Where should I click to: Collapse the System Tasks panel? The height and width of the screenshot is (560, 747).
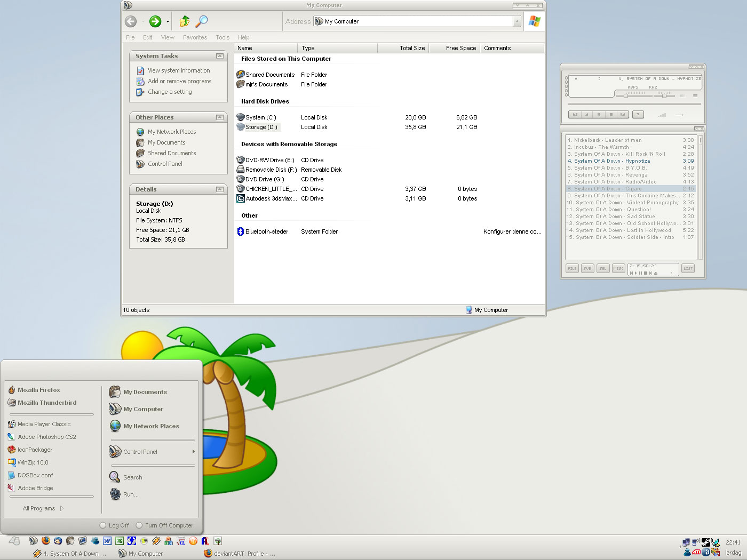(x=219, y=56)
